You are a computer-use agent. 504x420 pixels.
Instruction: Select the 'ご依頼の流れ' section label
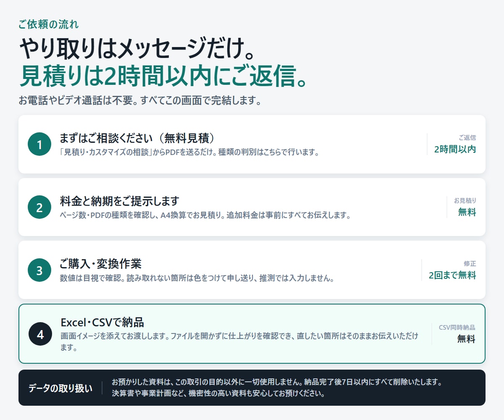pos(48,24)
